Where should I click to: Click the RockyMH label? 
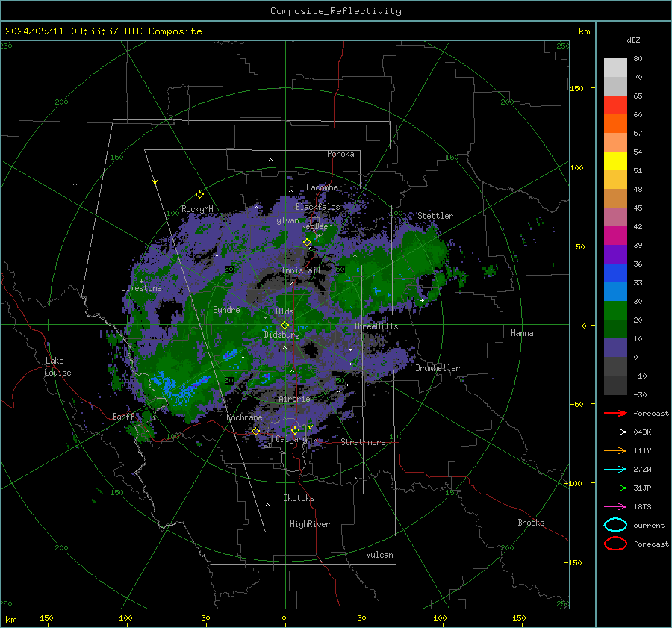[197, 209]
